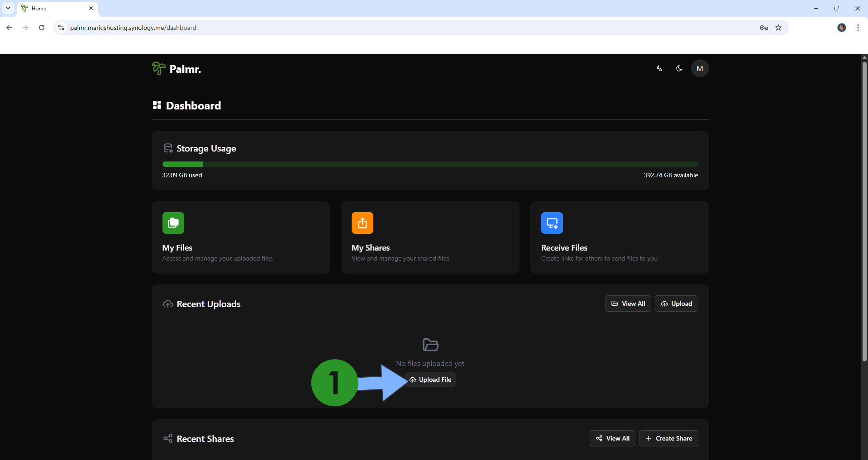Click the Create Share button

pos(669,438)
